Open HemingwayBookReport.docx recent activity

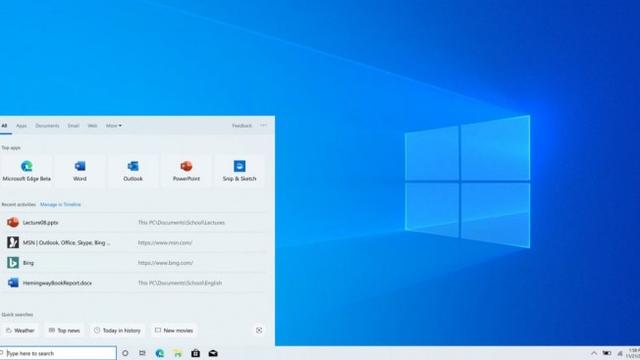coord(134,282)
